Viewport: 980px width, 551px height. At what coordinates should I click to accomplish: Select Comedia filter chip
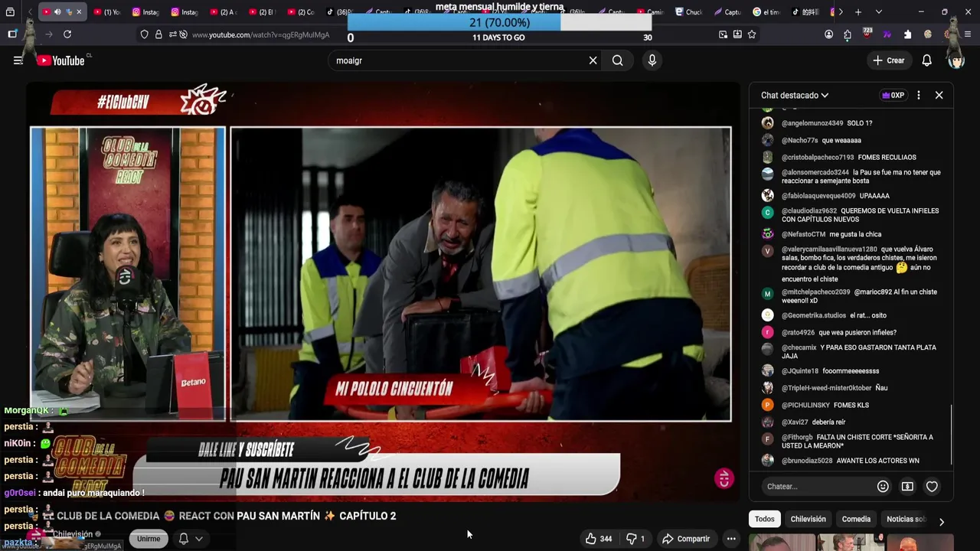pos(856,519)
